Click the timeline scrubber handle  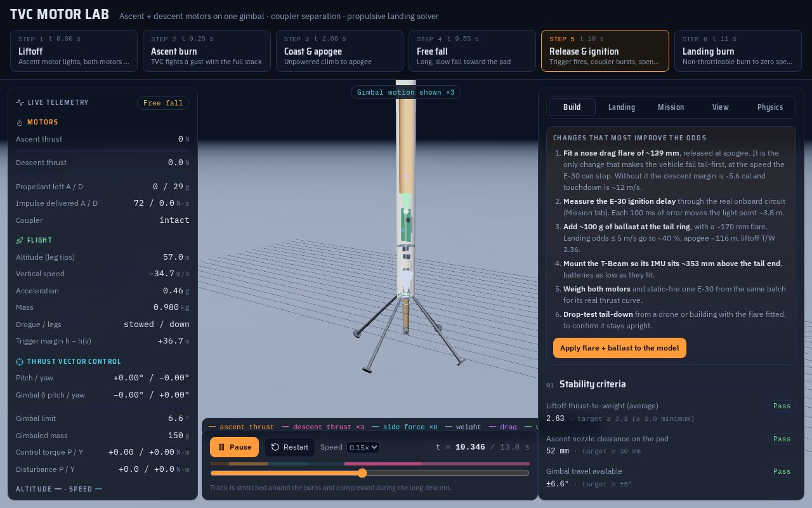pyautogui.click(x=362, y=473)
